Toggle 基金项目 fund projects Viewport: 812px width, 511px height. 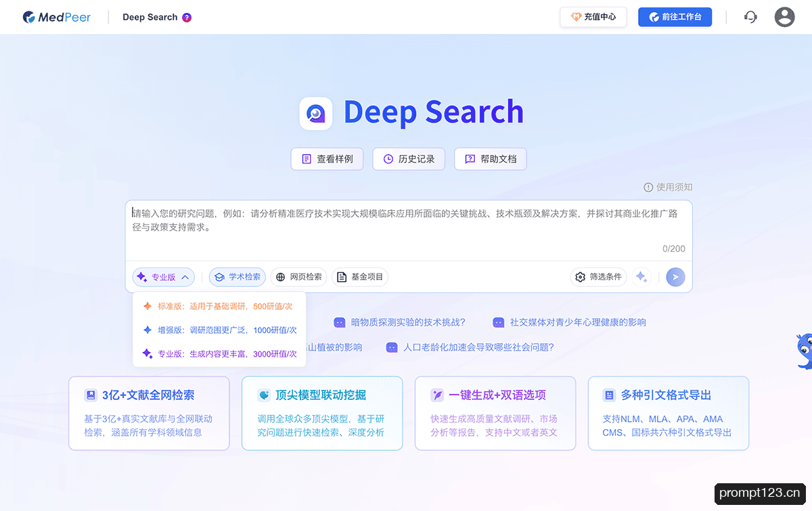click(360, 277)
